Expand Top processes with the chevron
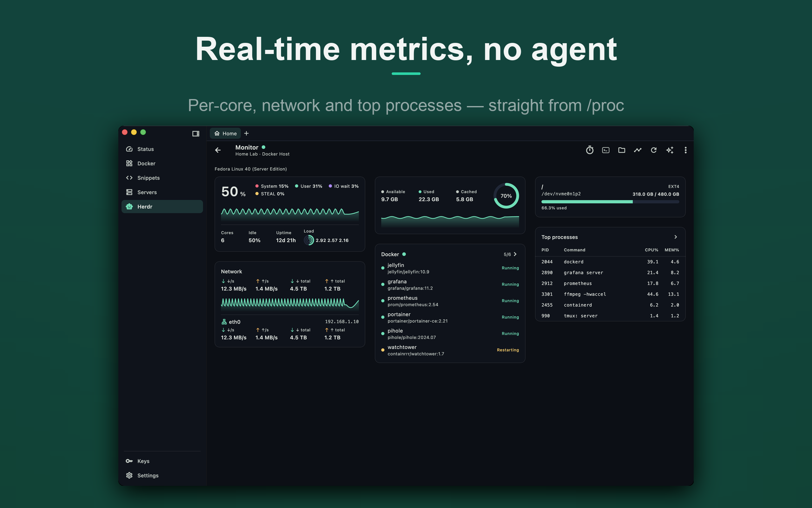Image resolution: width=812 pixels, height=508 pixels. (x=676, y=237)
